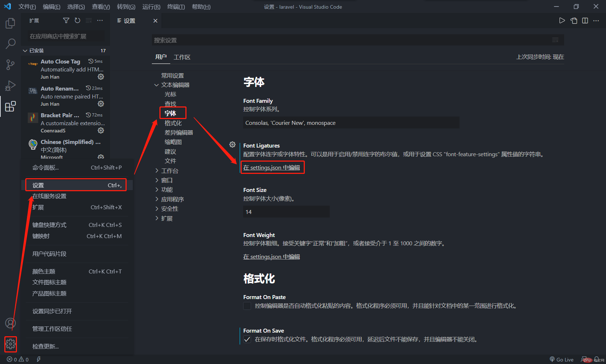Clear extensions search results icon
Viewport: 606px width, 364px height.
(x=89, y=21)
